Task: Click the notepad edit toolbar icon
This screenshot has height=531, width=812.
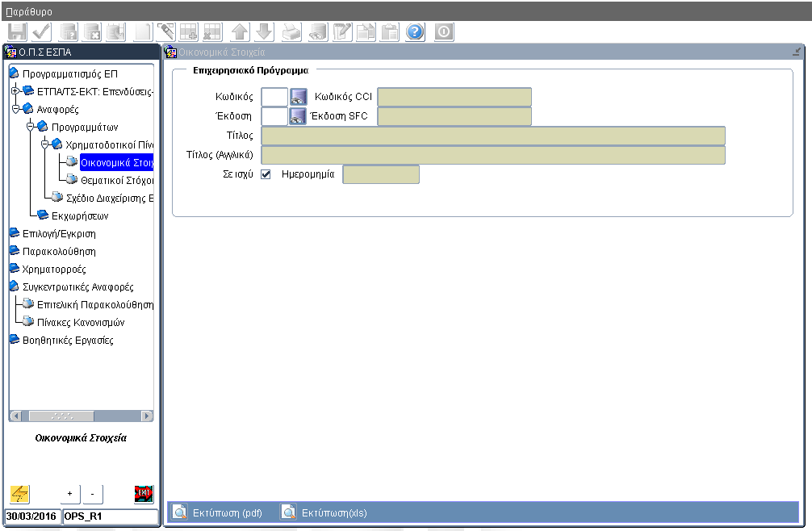Action: pyautogui.click(x=343, y=32)
